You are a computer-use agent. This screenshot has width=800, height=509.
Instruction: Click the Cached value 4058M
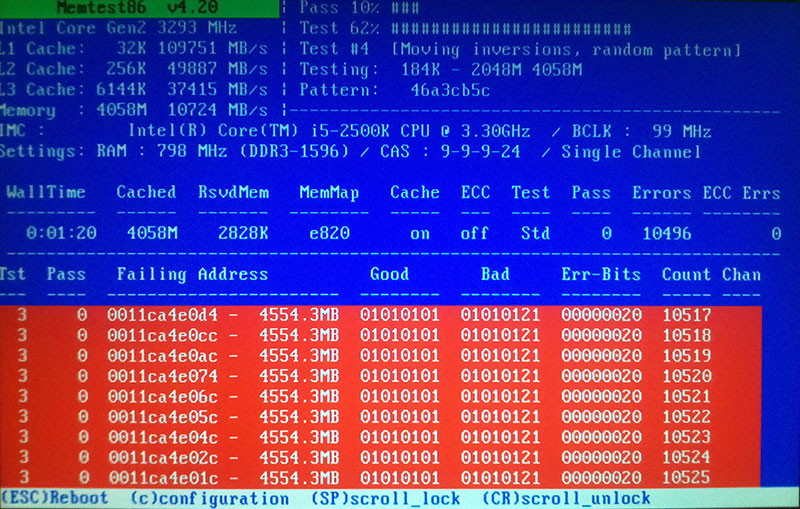tap(152, 233)
